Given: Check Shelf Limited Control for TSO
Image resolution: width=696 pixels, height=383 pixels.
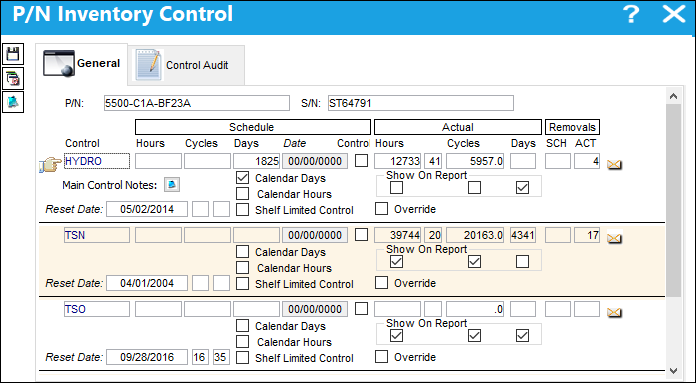Looking at the screenshot, I should [x=242, y=358].
